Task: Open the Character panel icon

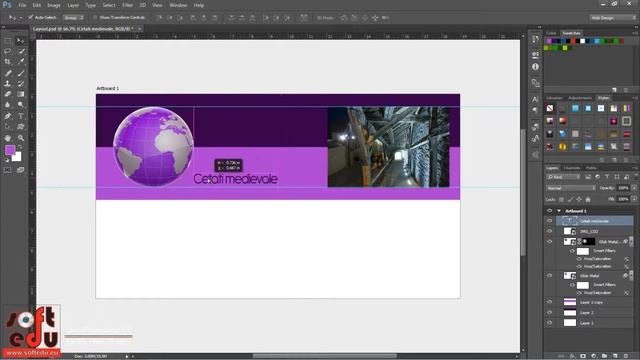Action: point(536,99)
